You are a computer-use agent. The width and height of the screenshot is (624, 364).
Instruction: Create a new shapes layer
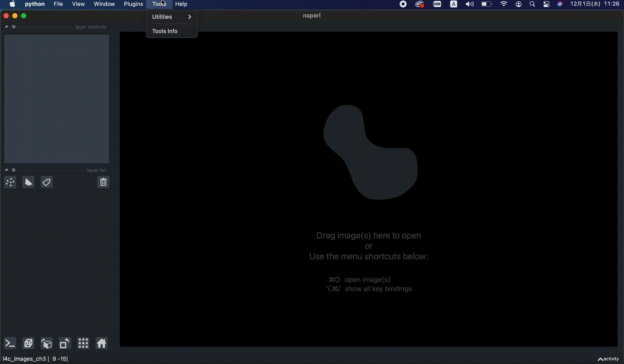pos(28,182)
